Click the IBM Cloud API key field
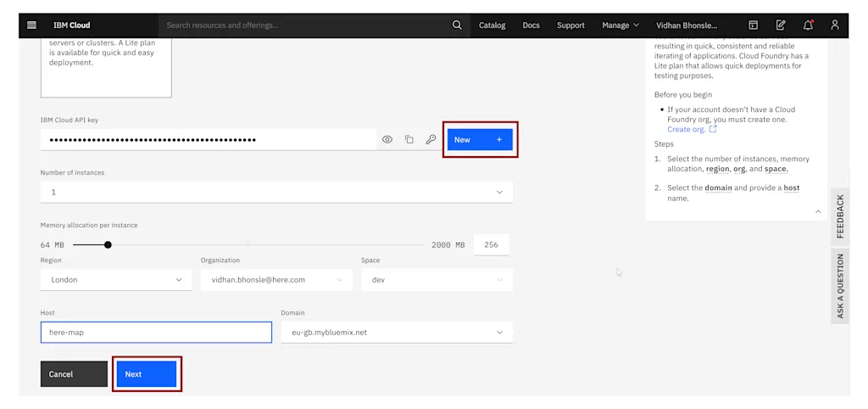 point(209,140)
